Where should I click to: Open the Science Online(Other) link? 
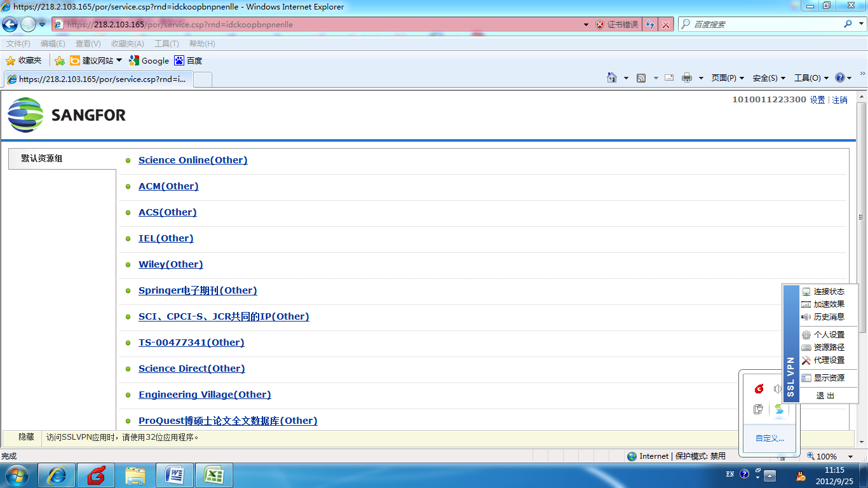(193, 160)
